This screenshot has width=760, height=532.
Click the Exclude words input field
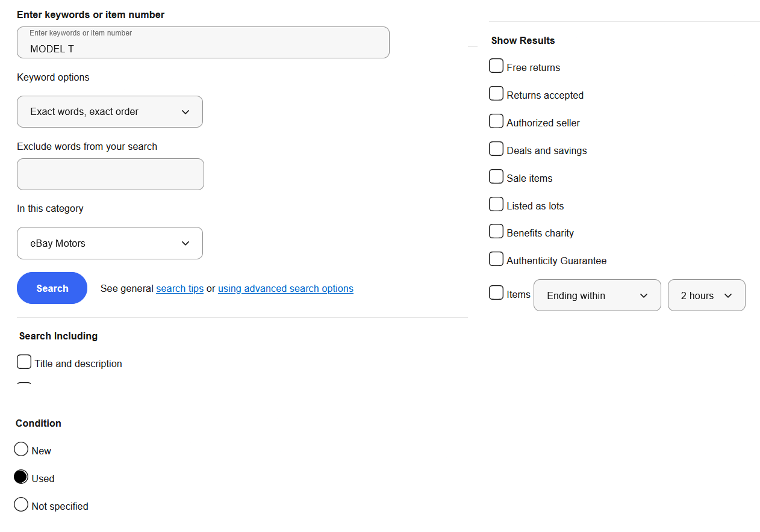pyautogui.click(x=110, y=175)
